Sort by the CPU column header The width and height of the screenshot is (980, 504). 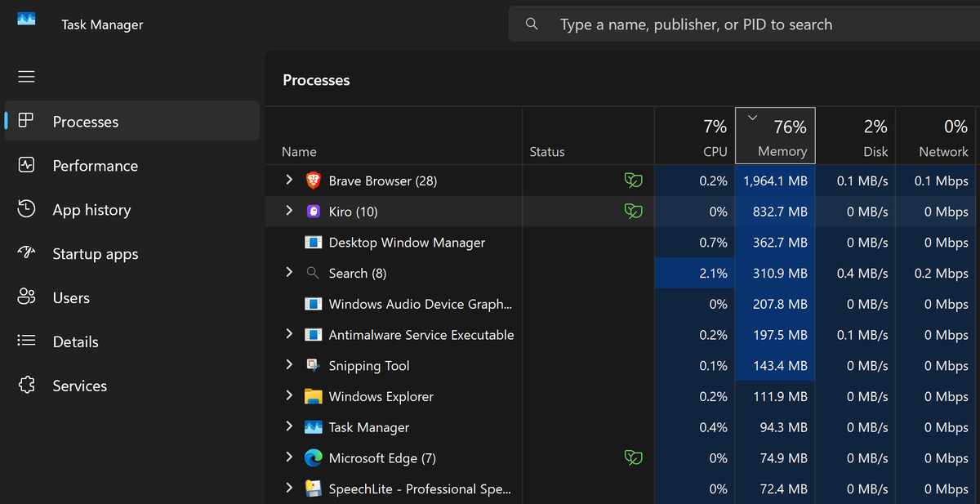click(x=695, y=136)
